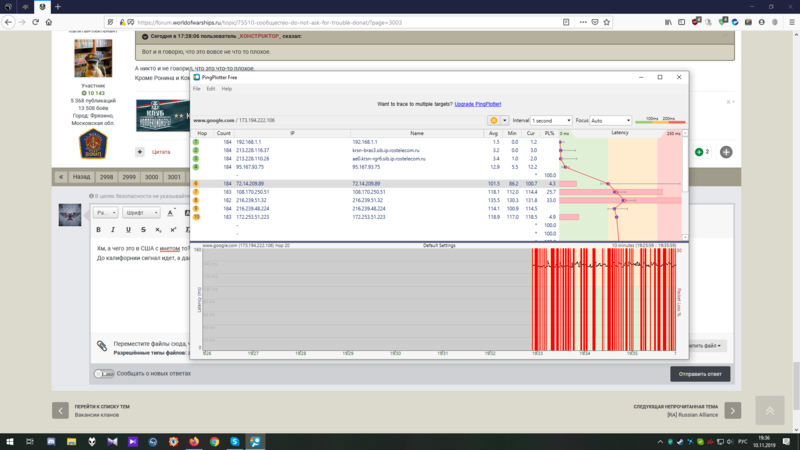Click the PL% column header
Image resolution: width=800 pixels, height=450 pixels.
pyautogui.click(x=549, y=133)
